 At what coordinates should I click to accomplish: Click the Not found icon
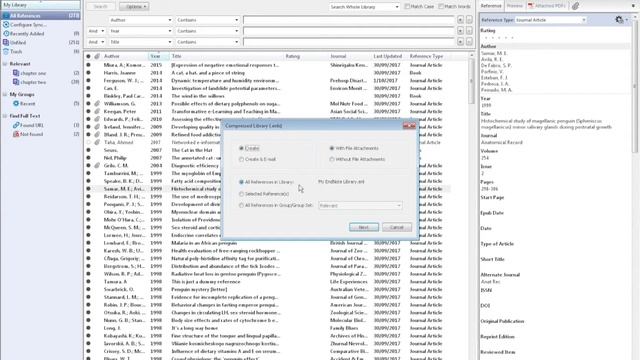(16, 134)
